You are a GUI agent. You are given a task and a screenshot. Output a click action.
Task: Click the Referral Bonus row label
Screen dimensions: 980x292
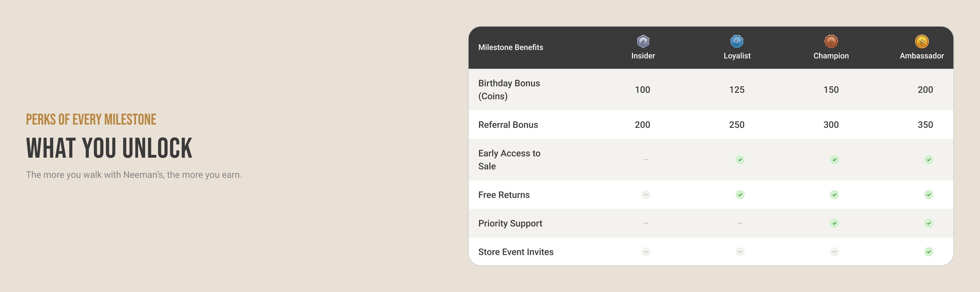508,125
